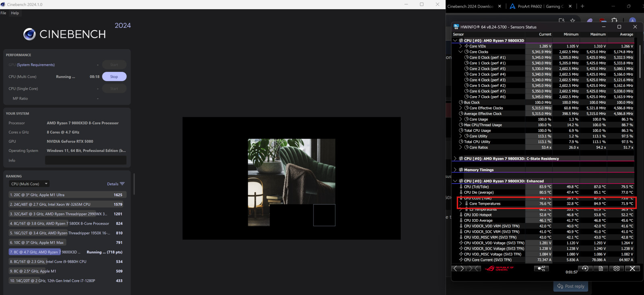Click the Average column header
This screenshot has width=644, height=295.
pyautogui.click(x=626, y=35)
